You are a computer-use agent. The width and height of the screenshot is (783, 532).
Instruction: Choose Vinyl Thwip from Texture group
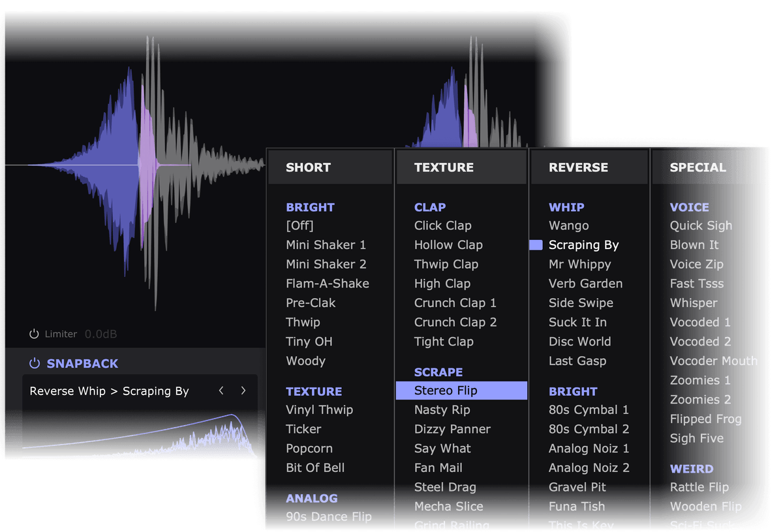319,410
